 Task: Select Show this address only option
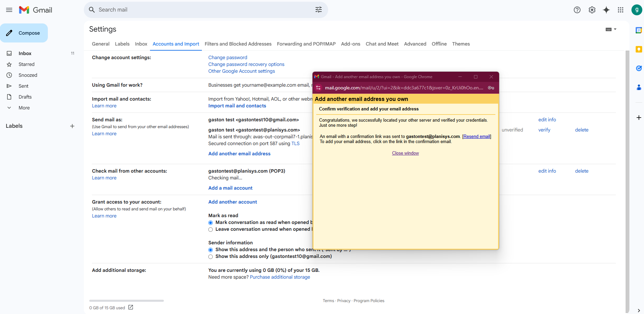coord(211,257)
